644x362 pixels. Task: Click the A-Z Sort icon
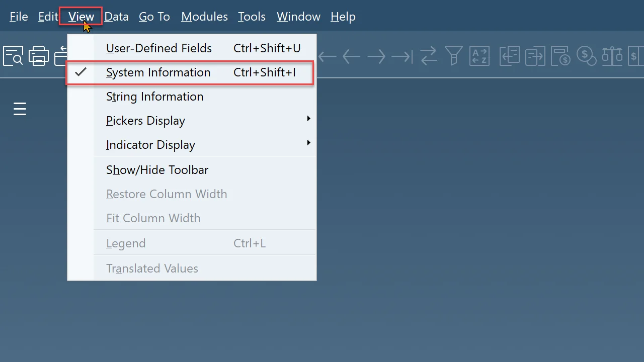[x=479, y=56]
